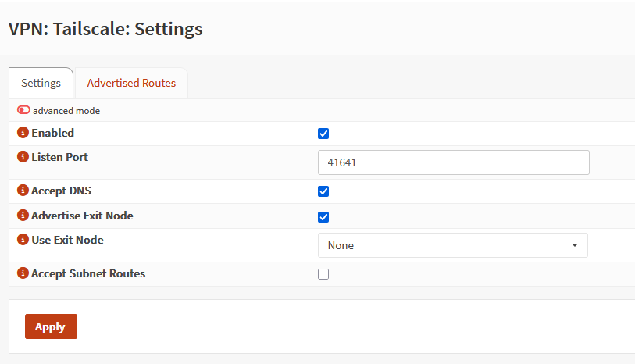Click the 'Accept Subnet Routes' label
The width and height of the screenshot is (635, 364).
click(88, 273)
